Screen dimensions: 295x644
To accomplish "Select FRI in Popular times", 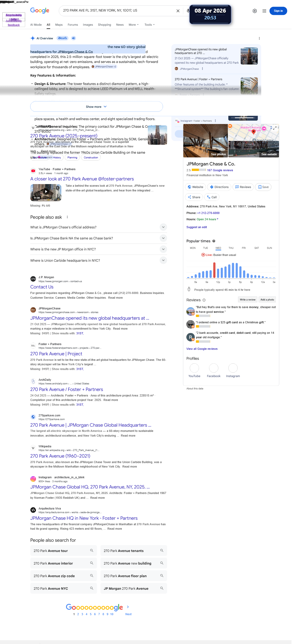I will 244,248.
